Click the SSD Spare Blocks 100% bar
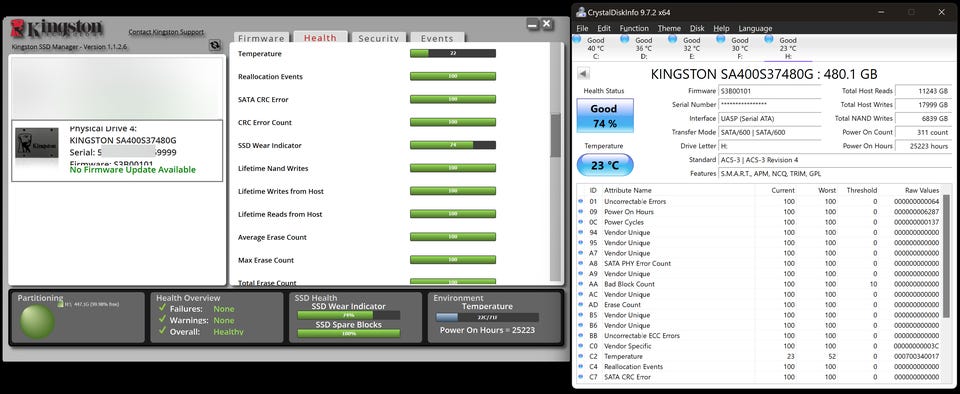The width and height of the screenshot is (960, 394). coord(348,333)
